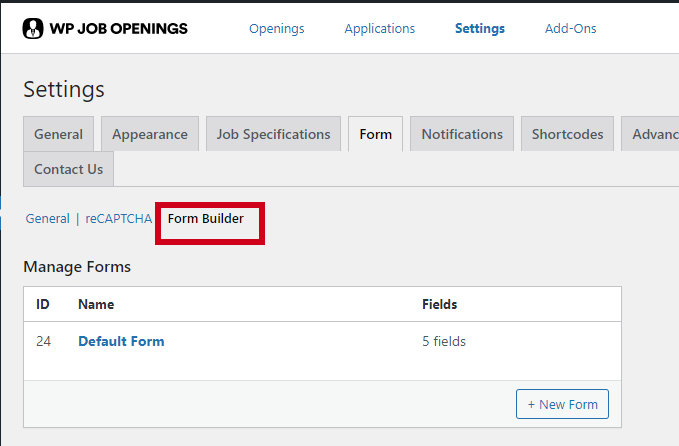
Task: Open the Add-Ons page link
Action: tap(570, 29)
